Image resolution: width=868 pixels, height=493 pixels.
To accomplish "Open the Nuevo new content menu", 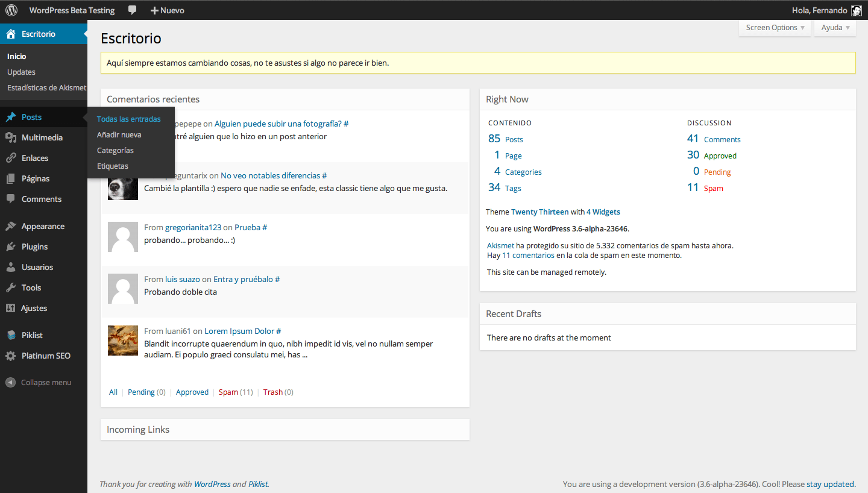I will pos(167,10).
